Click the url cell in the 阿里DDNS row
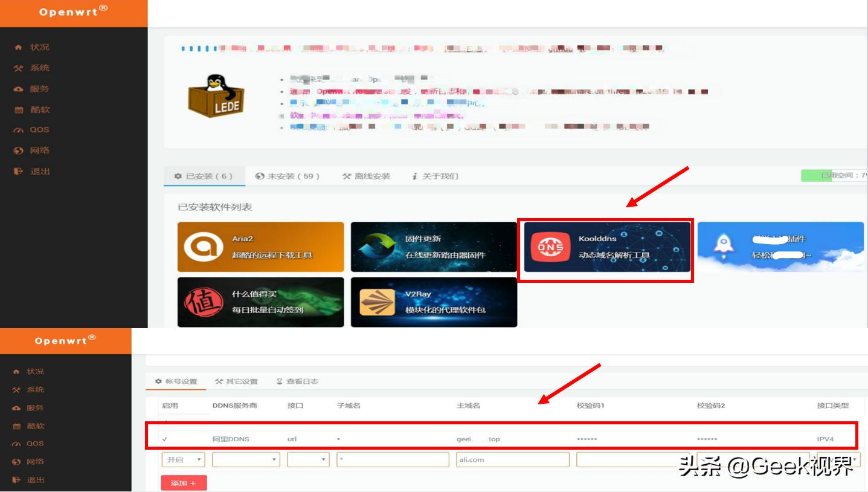Viewport: 868px width, 492px height. (x=292, y=439)
